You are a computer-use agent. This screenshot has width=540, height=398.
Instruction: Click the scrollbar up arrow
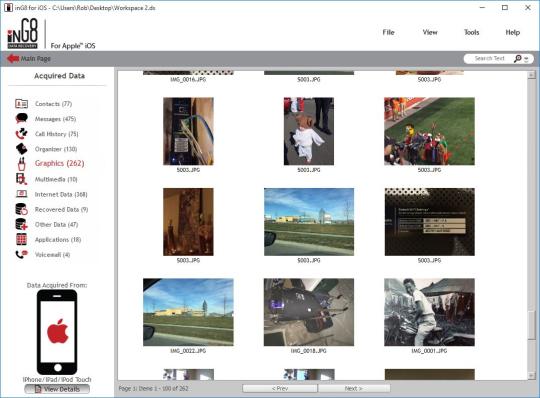[531, 75]
